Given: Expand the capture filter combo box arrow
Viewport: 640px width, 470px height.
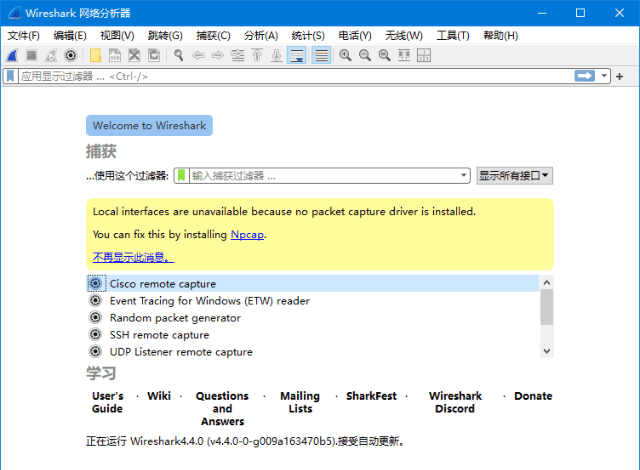Looking at the screenshot, I should coord(464,175).
